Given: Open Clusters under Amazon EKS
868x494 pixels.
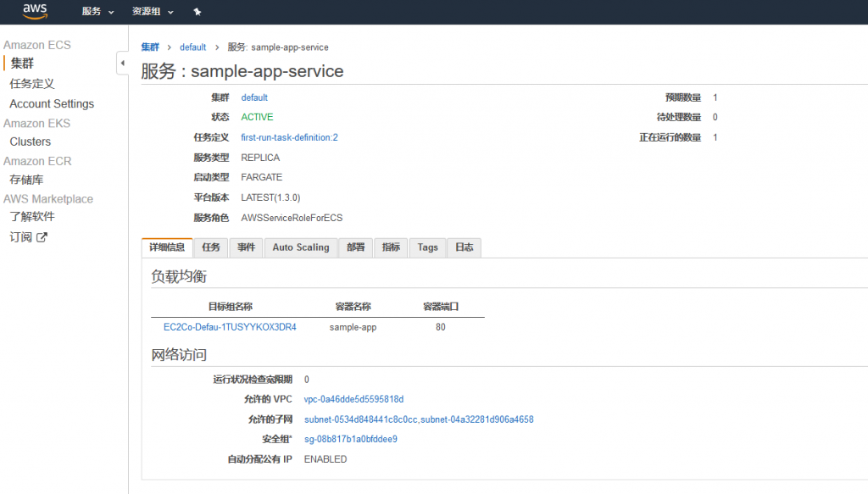Looking at the screenshot, I should [30, 142].
